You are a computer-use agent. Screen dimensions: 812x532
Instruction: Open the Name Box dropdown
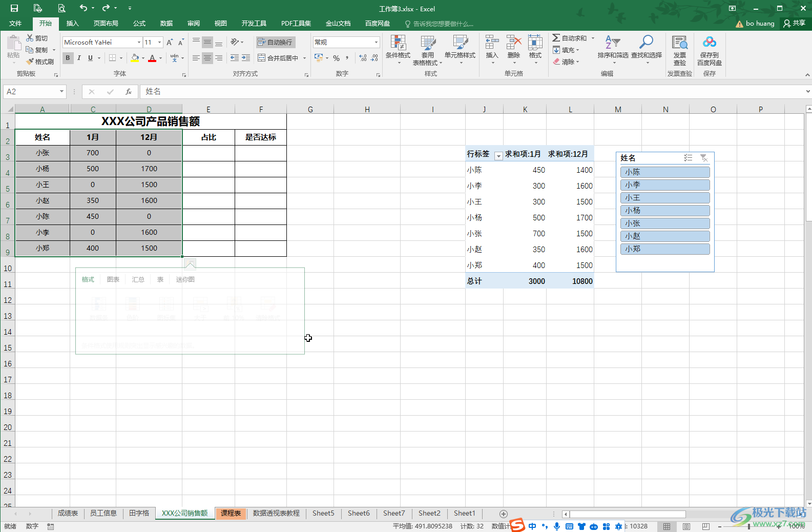point(61,92)
